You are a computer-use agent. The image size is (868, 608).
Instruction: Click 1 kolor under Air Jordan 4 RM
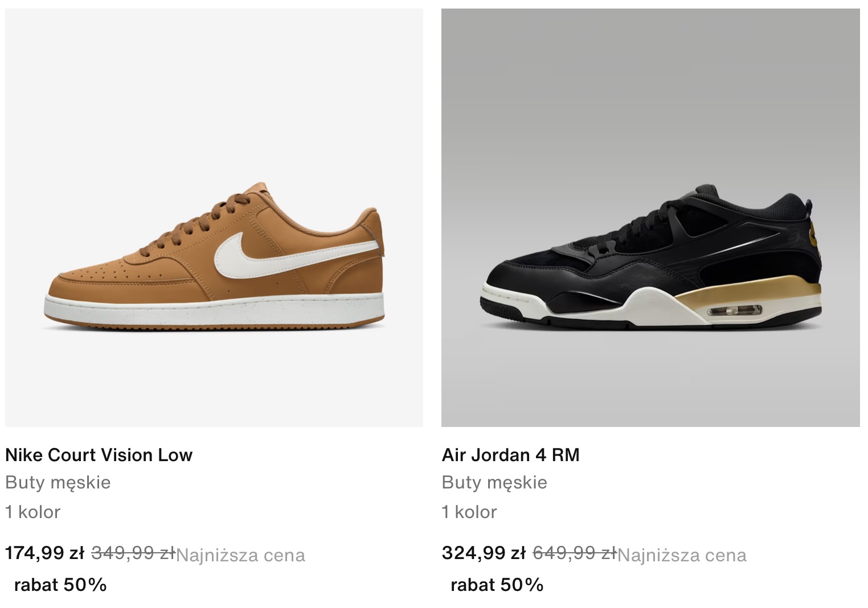click(x=469, y=512)
